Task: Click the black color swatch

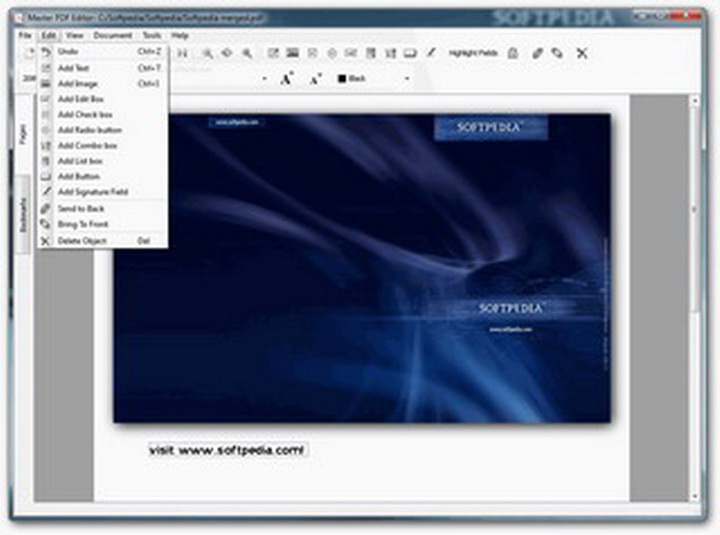Action: pyautogui.click(x=342, y=79)
